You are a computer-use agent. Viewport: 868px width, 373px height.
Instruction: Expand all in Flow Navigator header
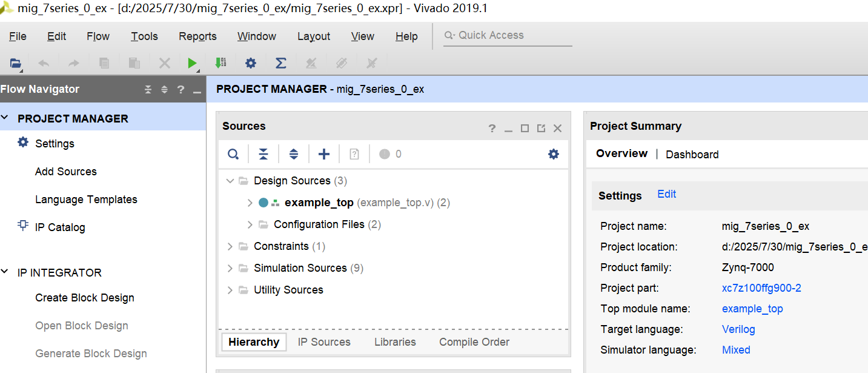click(x=164, y=90)
